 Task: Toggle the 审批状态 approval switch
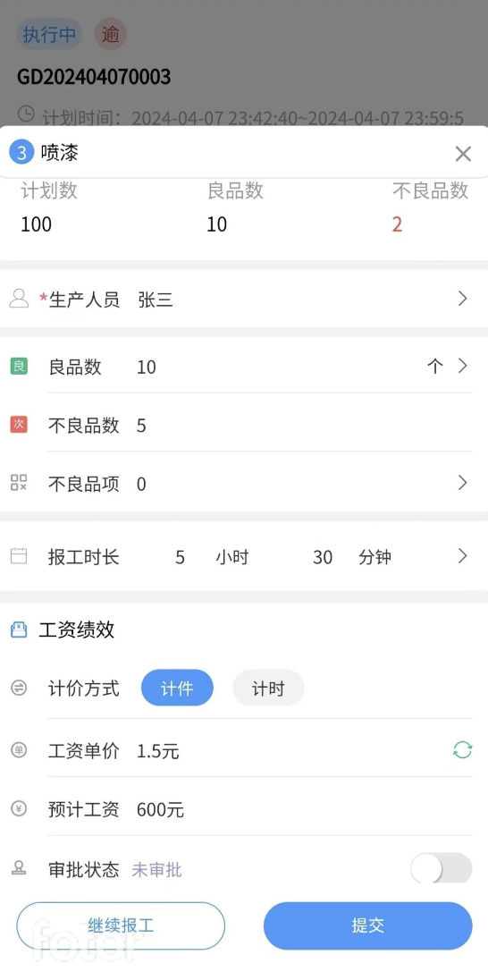click(442, 868)
